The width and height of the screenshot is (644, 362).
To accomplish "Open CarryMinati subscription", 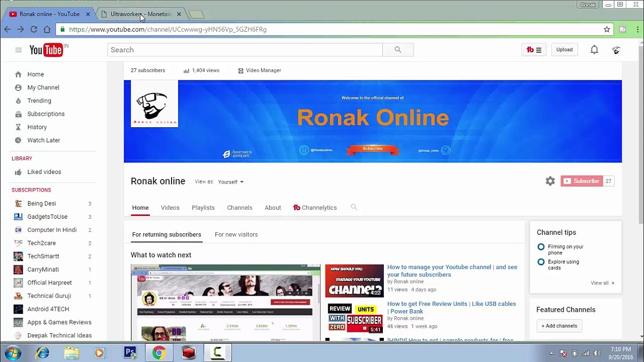I will coord(43,269).
